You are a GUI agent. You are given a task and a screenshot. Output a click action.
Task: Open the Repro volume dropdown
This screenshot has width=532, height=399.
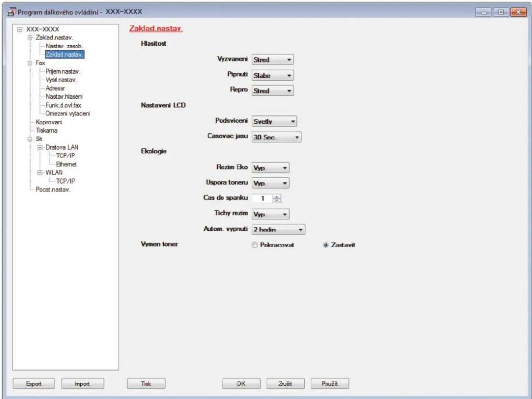pyautogui.click(x=272, y=91)
